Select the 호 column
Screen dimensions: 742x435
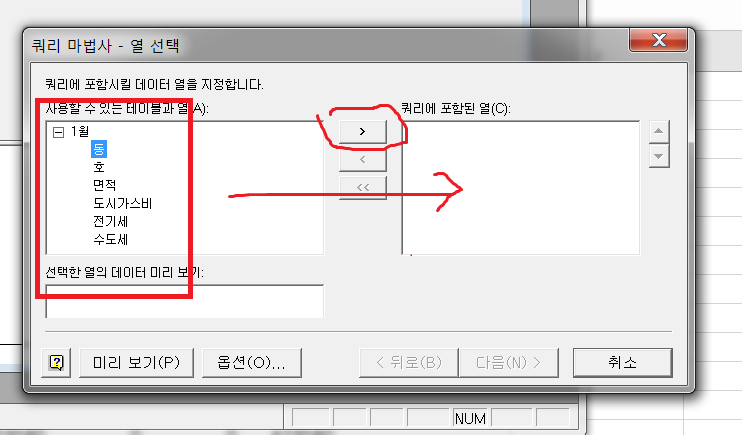[99, 167]
